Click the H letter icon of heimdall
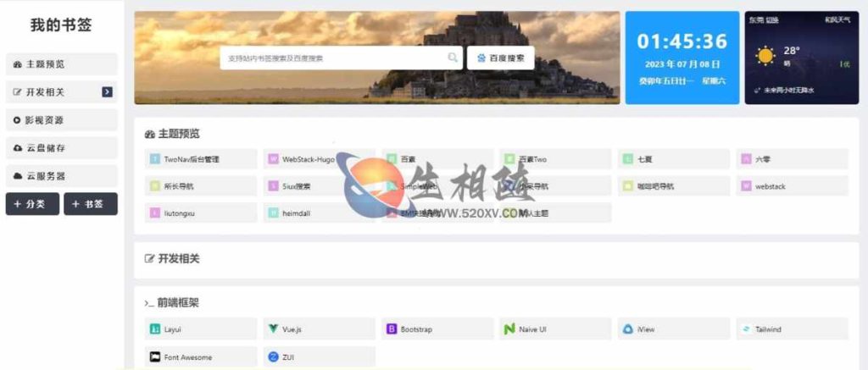The image size is (868, 370). 273,213
